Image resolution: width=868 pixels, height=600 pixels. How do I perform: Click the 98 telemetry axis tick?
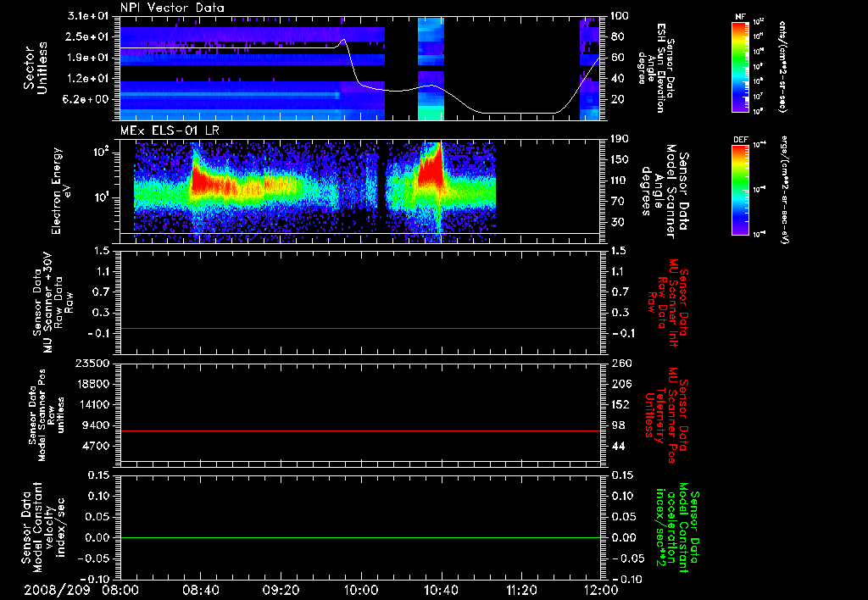coord(617,425)
